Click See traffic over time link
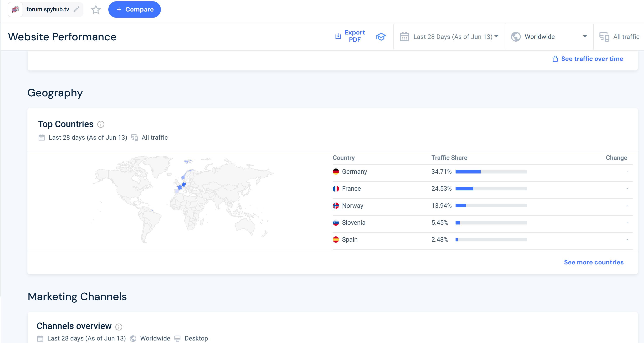 pos(592,59)
